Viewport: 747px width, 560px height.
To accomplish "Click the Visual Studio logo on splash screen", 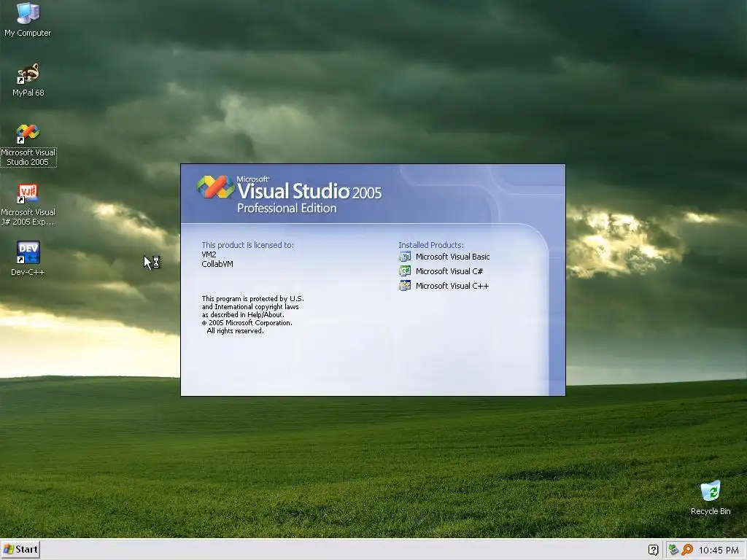I will click(x=215, y=187).
